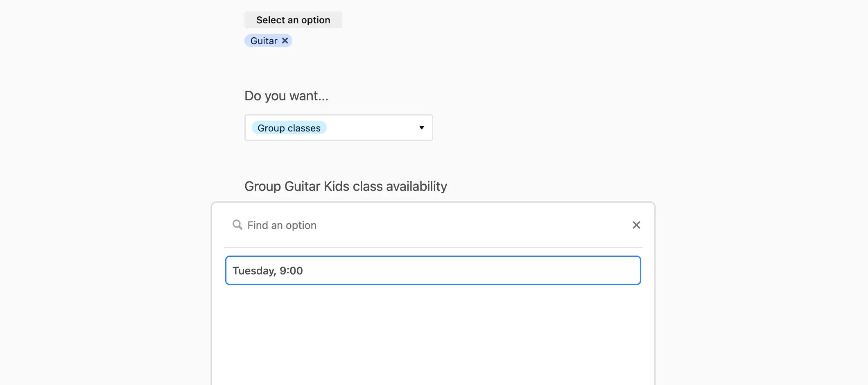Viewport: 868px width, 385px height.
Task: Dismiss the availability options list
Action: (x=636, y=225)
